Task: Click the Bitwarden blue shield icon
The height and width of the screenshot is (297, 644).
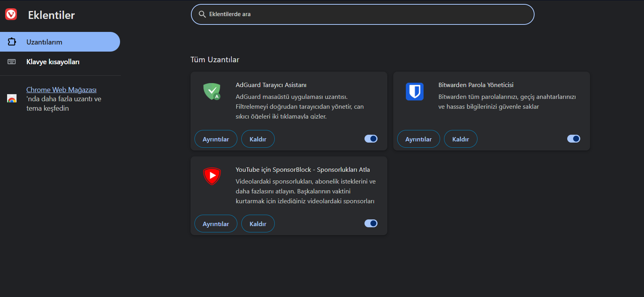Action: pyautogui.click(x=415, y=91)
